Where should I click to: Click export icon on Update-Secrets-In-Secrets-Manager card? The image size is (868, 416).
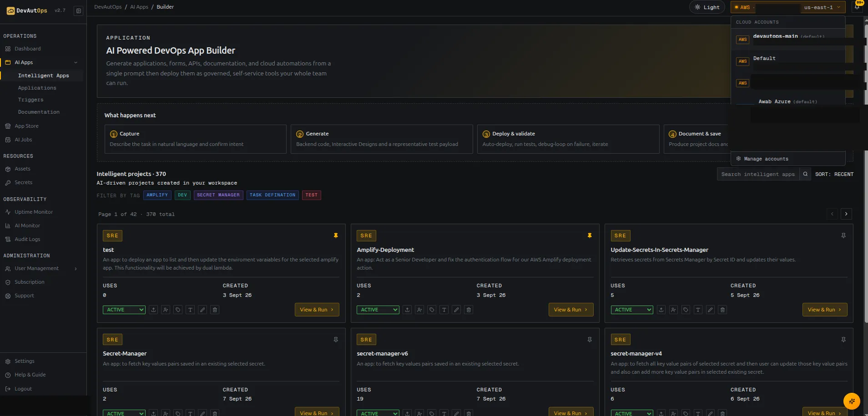[661, 310]
